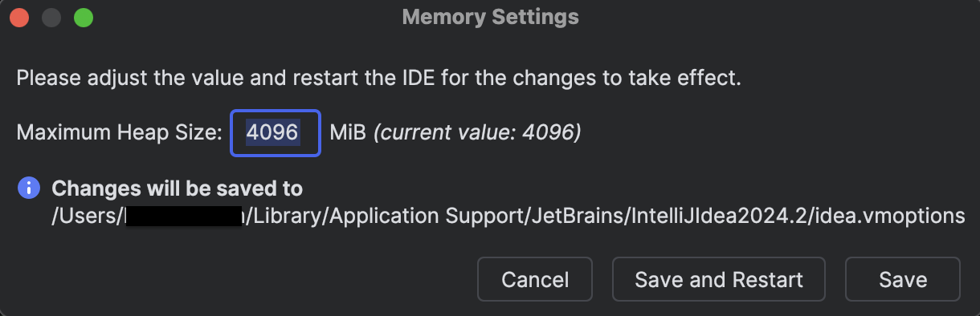Screen dimensions: 980x316
Task: Focus the Maximum Heap Size input field
Action: tap(276, 132)
